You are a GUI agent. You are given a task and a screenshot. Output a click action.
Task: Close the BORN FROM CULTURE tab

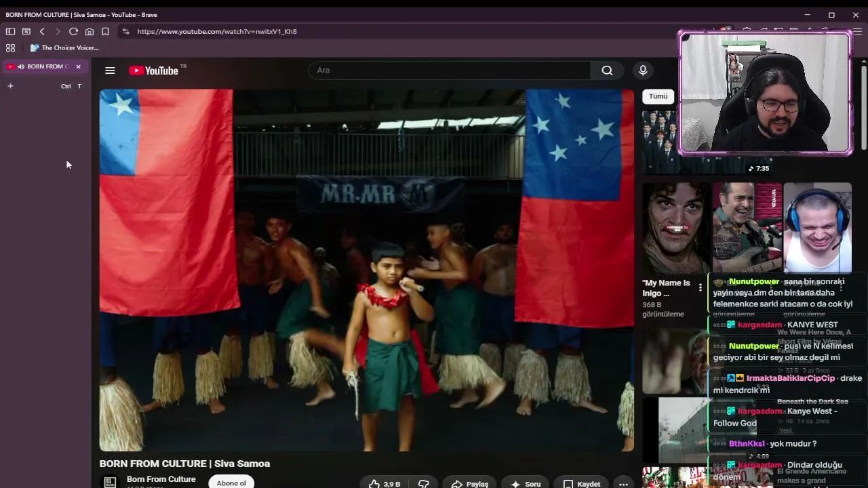[78, 66]
